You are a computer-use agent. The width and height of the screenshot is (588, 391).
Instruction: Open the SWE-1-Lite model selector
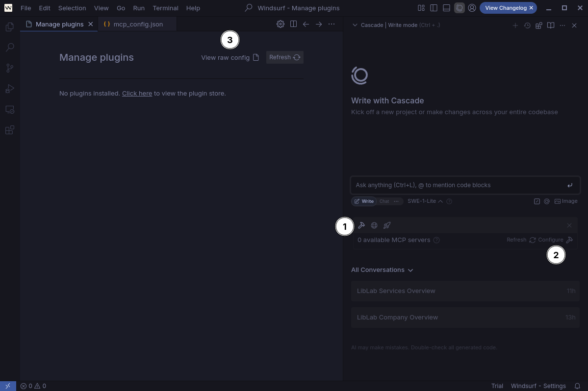425,201
